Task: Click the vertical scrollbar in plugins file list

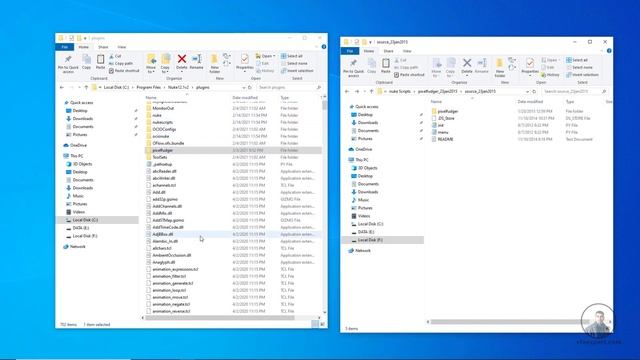Action: (x=324, y=105)
